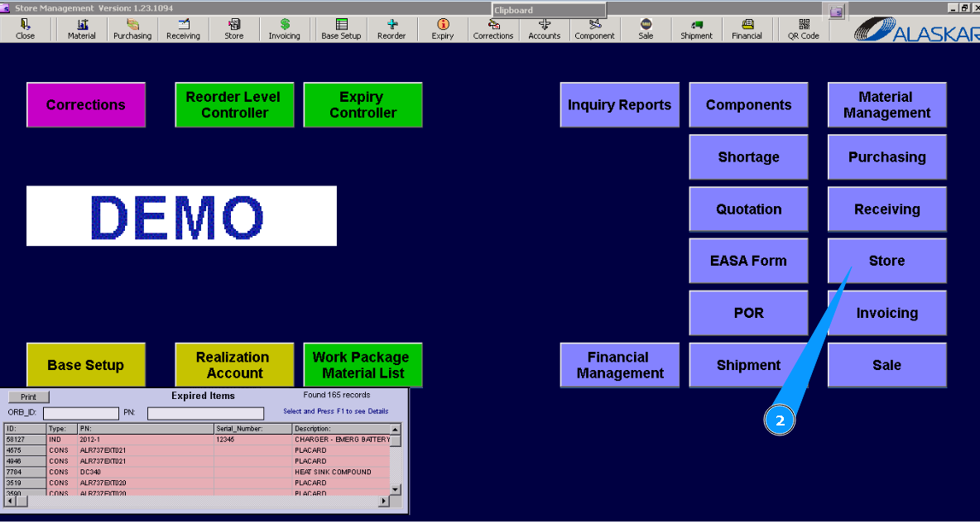Click the Type column header
Viewport: 980px width, 524px height.
62,429
